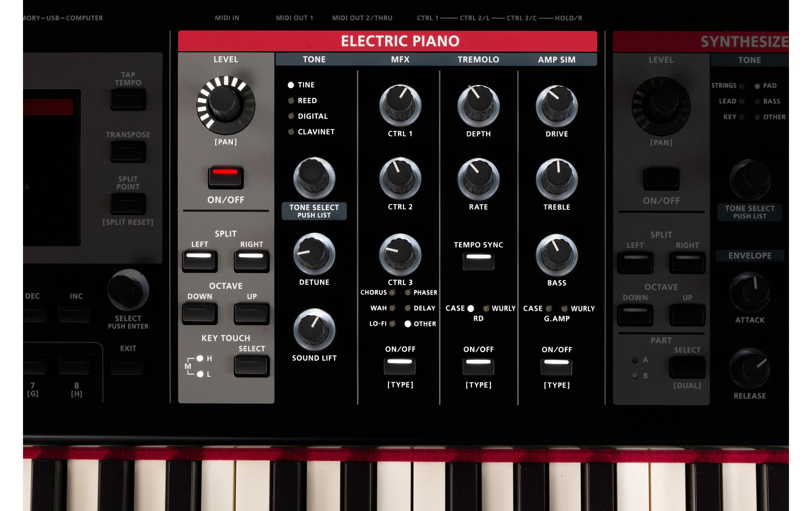This screenshot has height=511, width=812.
Task: Click the Synthesizer TONE SELECT knob
Action: tap(750, 180)
